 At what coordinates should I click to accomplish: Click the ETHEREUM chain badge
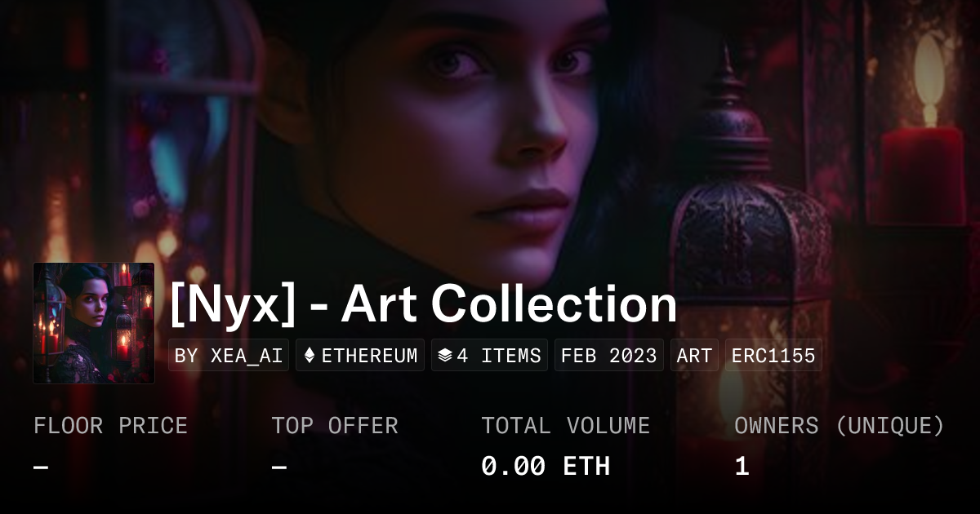coord(360,356)
